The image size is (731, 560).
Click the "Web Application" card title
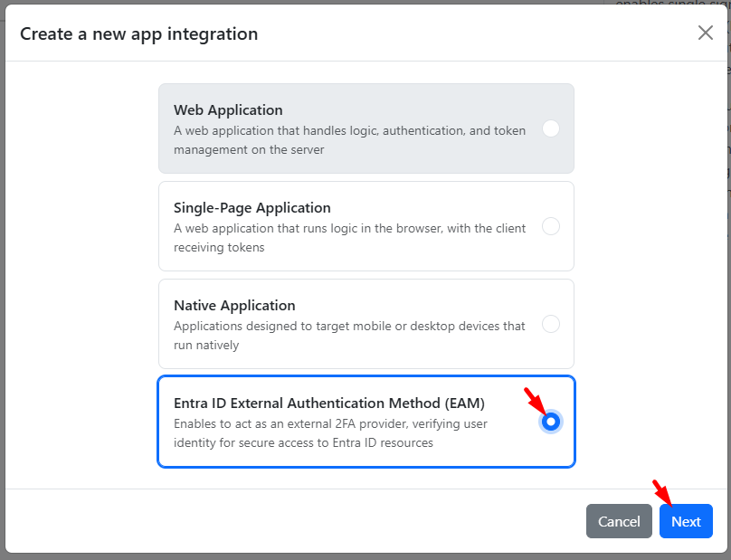tap(228, 110)
